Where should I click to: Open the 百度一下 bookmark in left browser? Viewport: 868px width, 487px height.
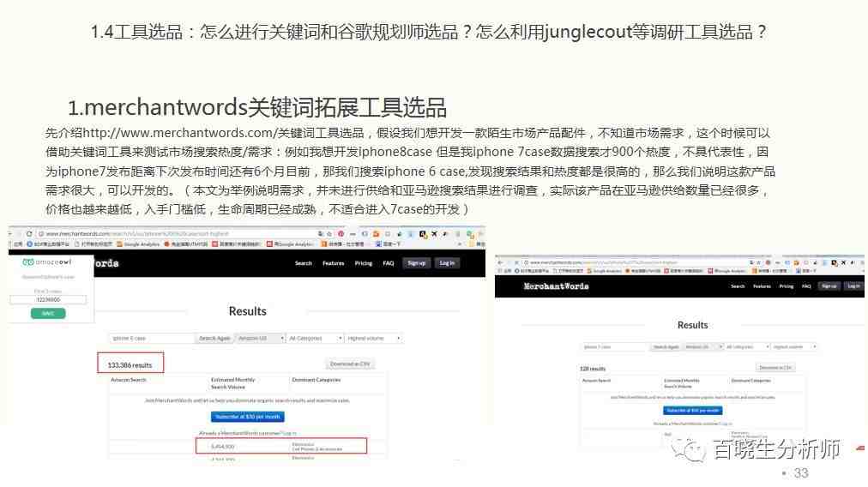(x=388, y=244)
